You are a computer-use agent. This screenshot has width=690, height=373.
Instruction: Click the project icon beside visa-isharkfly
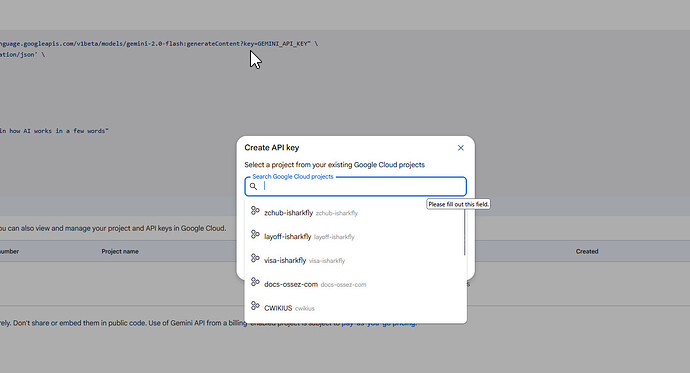[255, 258]
